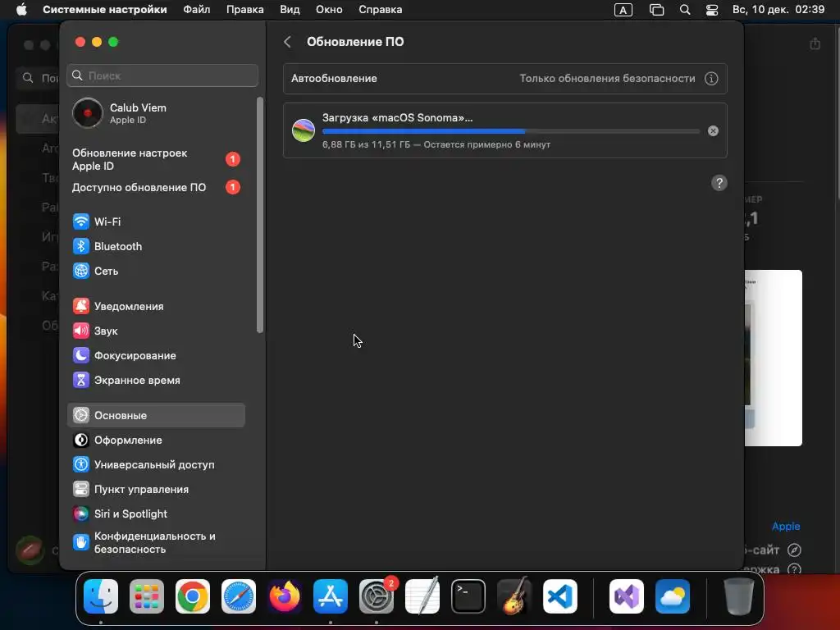Open App Store from the Dock

[331, 596]
